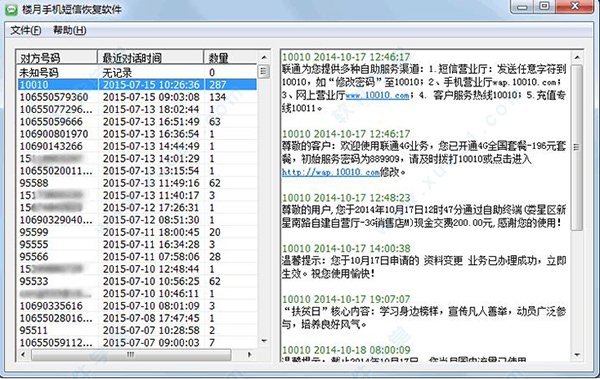The image size is (600, 379).
Task: Select the 10690143266 row
Action: tap(137, 146)
